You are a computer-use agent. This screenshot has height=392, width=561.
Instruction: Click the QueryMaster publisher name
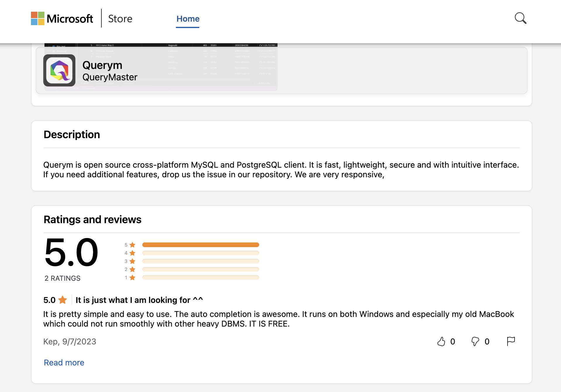click(x=110, y=77)
